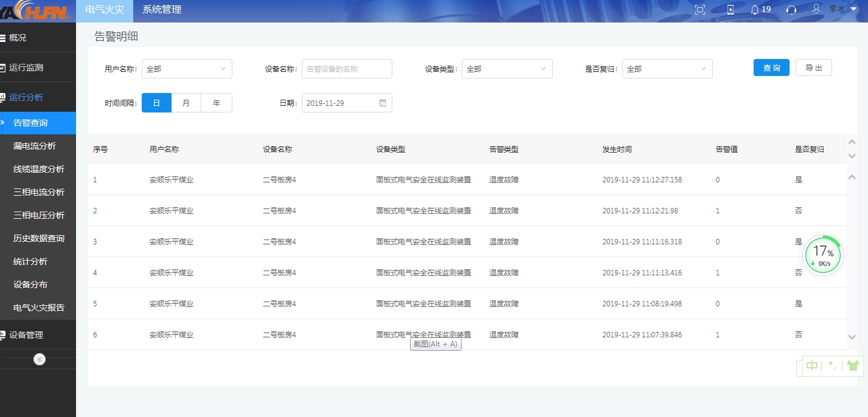Viewport: 868px width, 417px height.
Task: Click the YAHUAN logo
Action: 35,11
